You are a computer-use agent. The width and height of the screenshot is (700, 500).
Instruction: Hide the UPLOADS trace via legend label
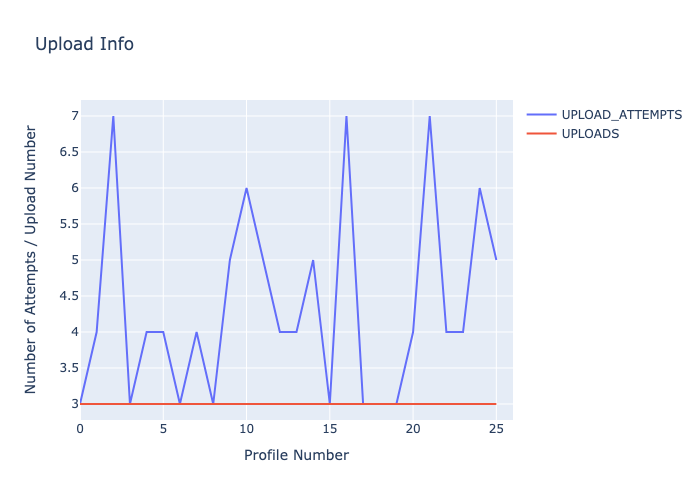590,133
